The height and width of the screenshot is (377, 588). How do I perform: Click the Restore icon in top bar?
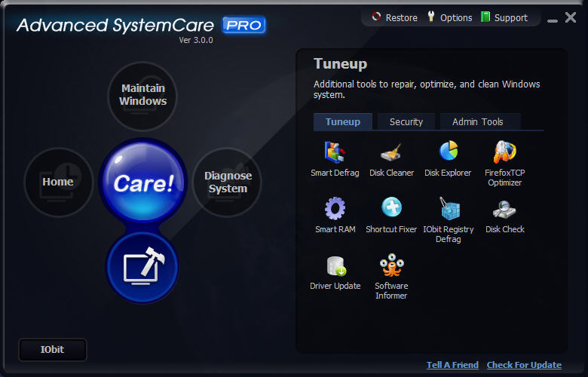pyautogui.click(x=376, y=17)
